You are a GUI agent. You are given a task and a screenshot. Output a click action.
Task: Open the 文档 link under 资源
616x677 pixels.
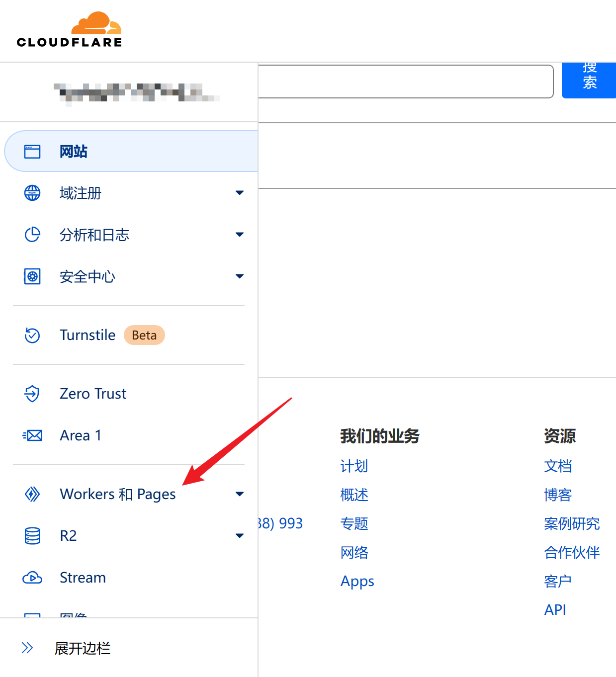pyautogui.click(x=558, y=466)
